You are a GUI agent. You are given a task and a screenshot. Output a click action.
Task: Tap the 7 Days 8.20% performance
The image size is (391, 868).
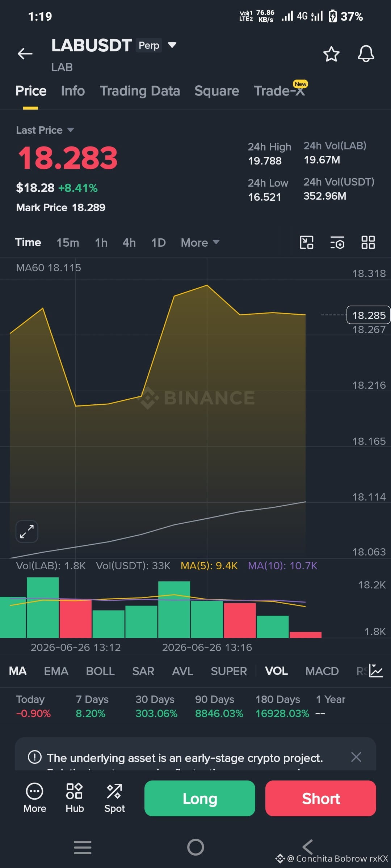click(x=92, y=706)
